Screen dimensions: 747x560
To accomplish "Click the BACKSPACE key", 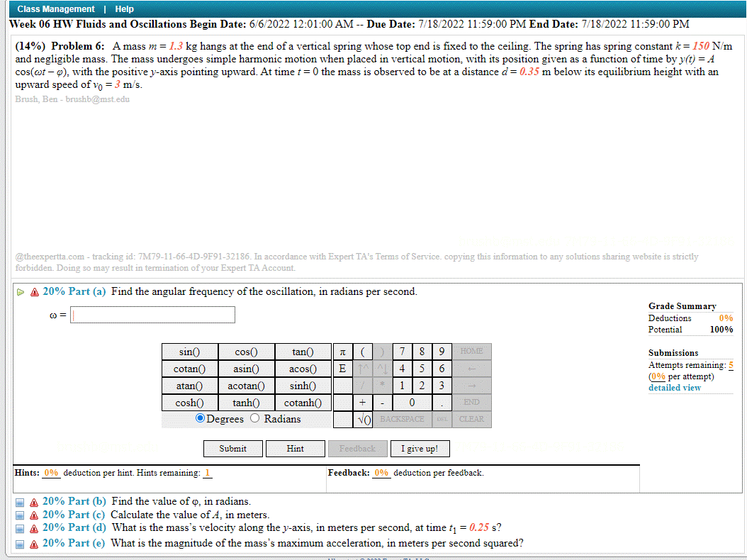I will [402, 420].
